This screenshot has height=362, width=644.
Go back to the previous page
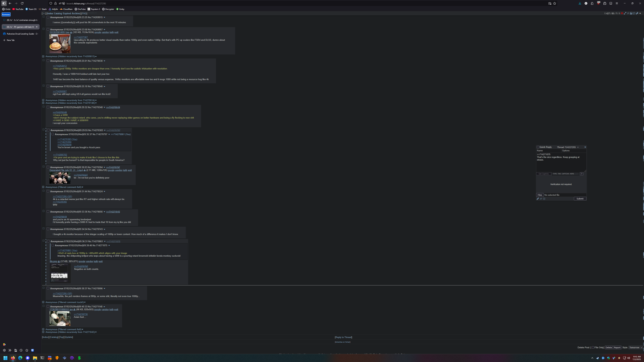(10, 4)
